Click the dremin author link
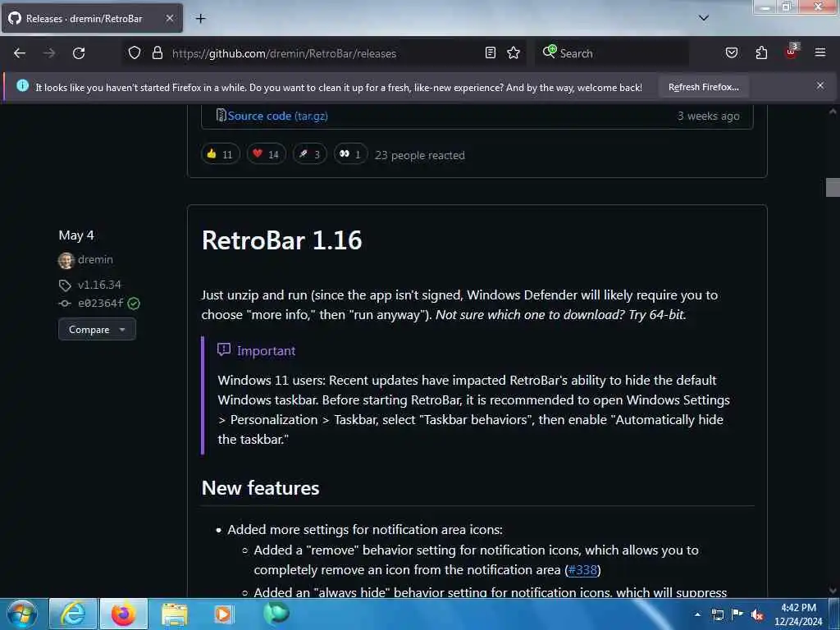This screenshot has height=630, width=840. [x=95, y=260]
